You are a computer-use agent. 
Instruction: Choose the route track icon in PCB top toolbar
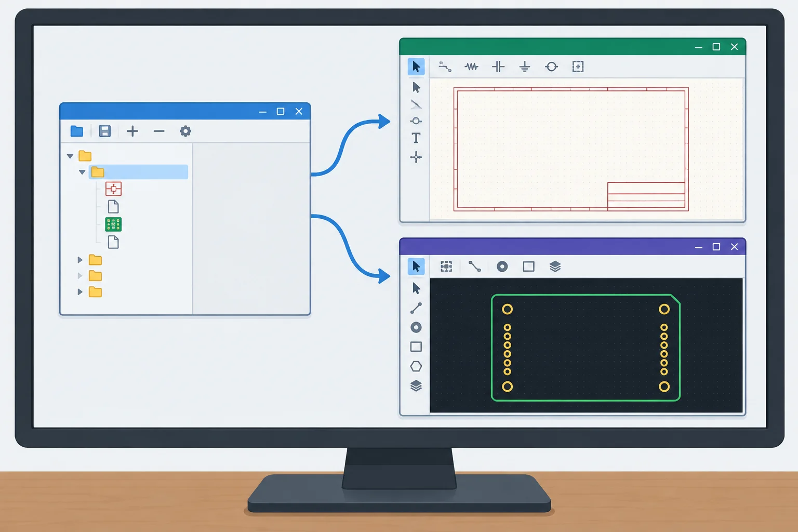[x=474, y=267]
